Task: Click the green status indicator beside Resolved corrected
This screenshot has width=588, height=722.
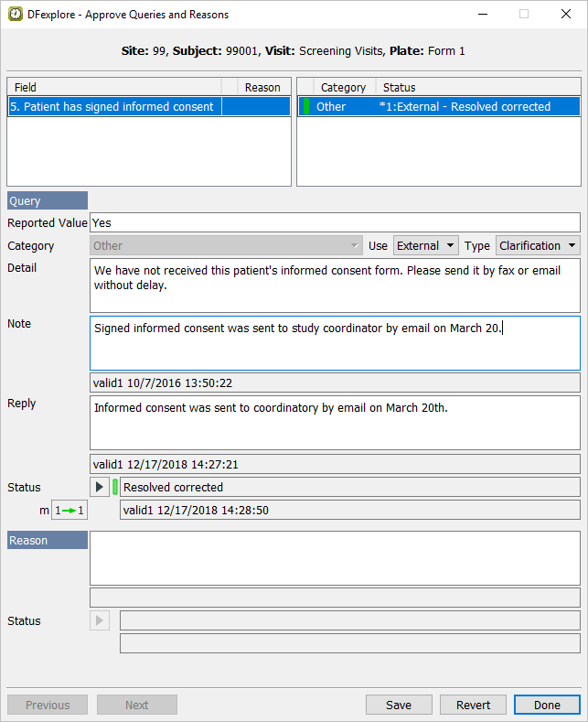Action: tap(115, 487)
